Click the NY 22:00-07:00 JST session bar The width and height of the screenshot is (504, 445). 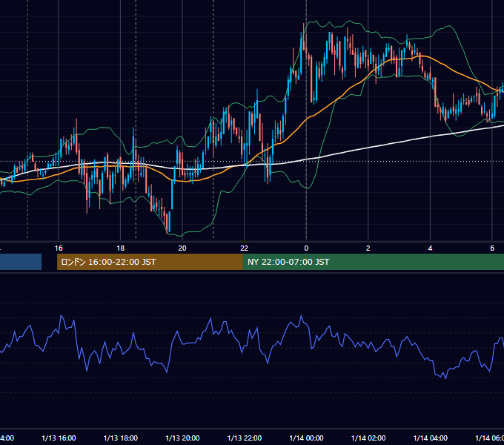[373, 262]
